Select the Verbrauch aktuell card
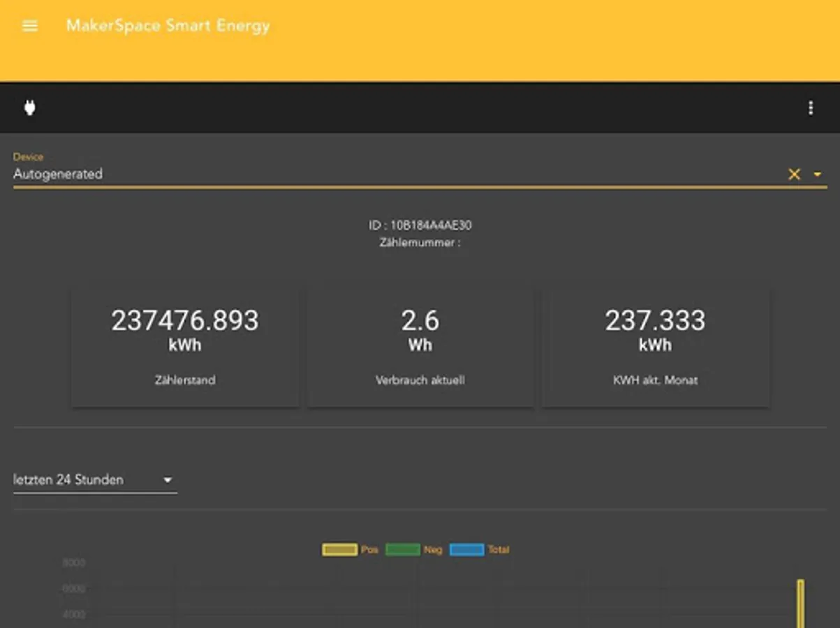This screenshot has width=840, height=628. (420, 347)
